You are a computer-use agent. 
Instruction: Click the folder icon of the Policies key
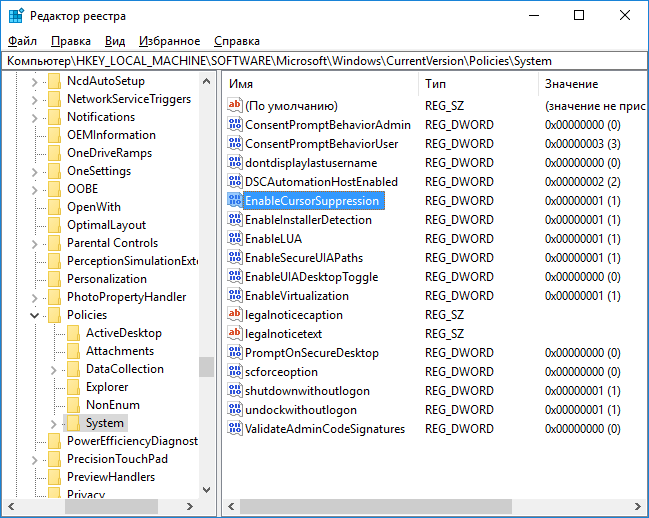[54, 315]
